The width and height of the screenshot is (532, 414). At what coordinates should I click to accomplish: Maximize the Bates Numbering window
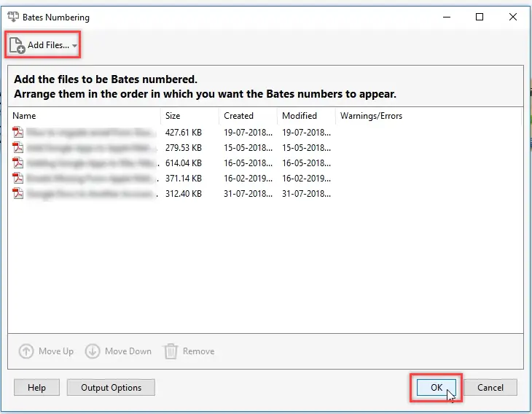tap(480, 17)
